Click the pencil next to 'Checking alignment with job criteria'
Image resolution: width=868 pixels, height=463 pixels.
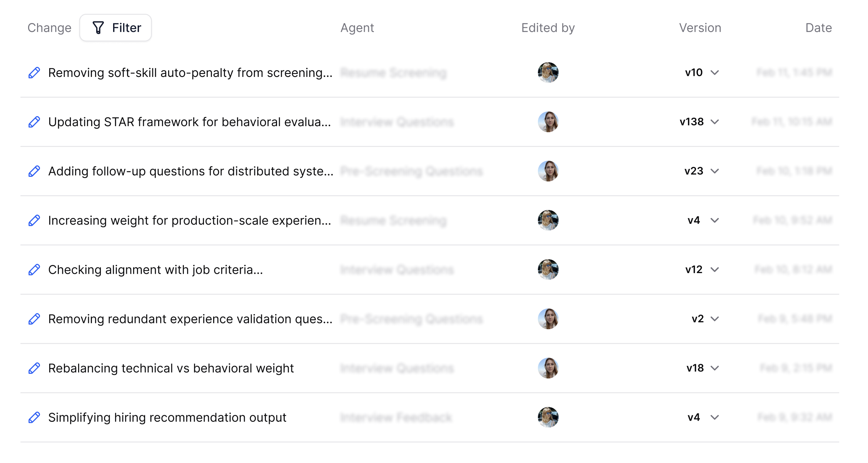click(x=34, y=270)
